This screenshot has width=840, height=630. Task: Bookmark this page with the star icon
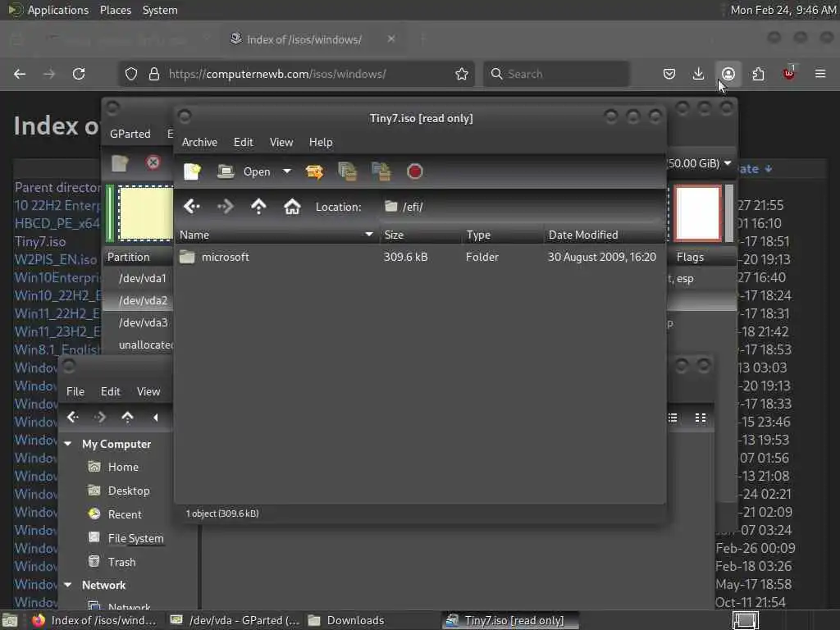coord(461,74)
